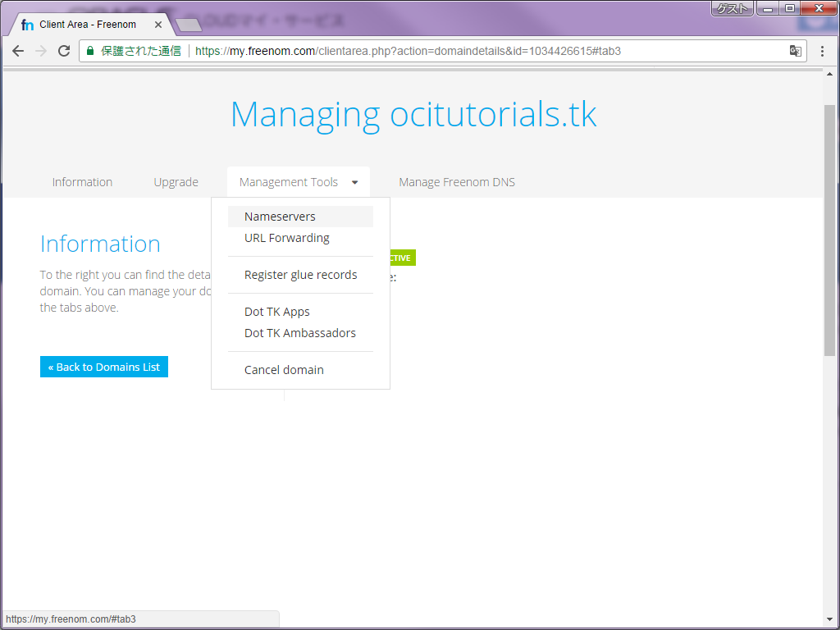This screenshot has width=840, height=630.
Task: Reload the page with refresh icon
Action: pyautogui.click(x=64, y=51)
